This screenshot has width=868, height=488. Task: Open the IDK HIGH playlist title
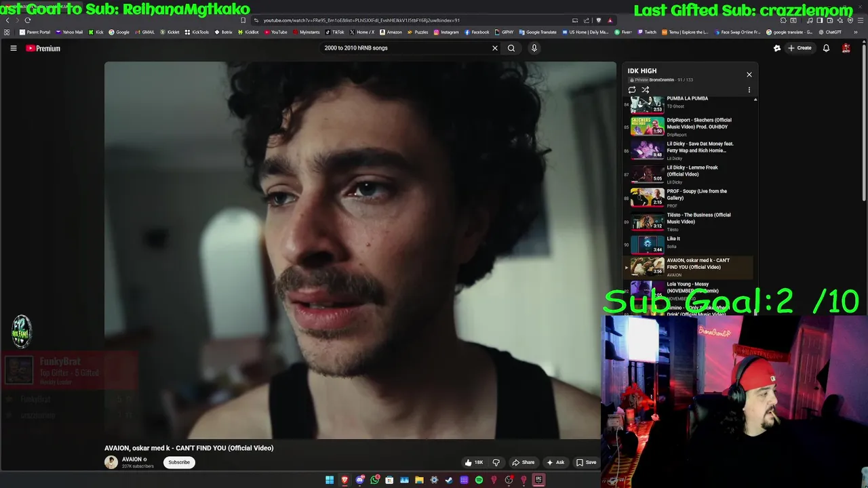coord(642,70)
